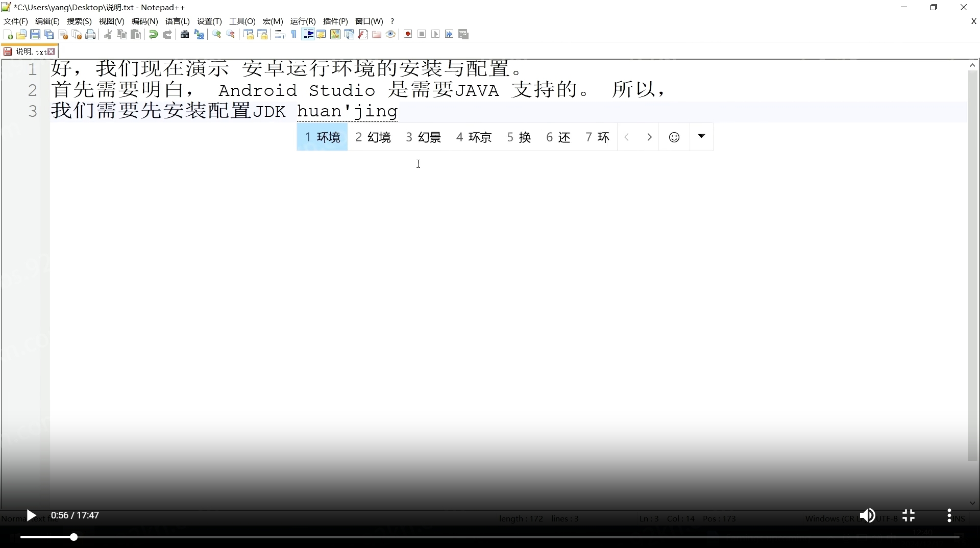Click the Paste toolbar icon
This screenshot has width=980, height=548.
pos(136,34)
